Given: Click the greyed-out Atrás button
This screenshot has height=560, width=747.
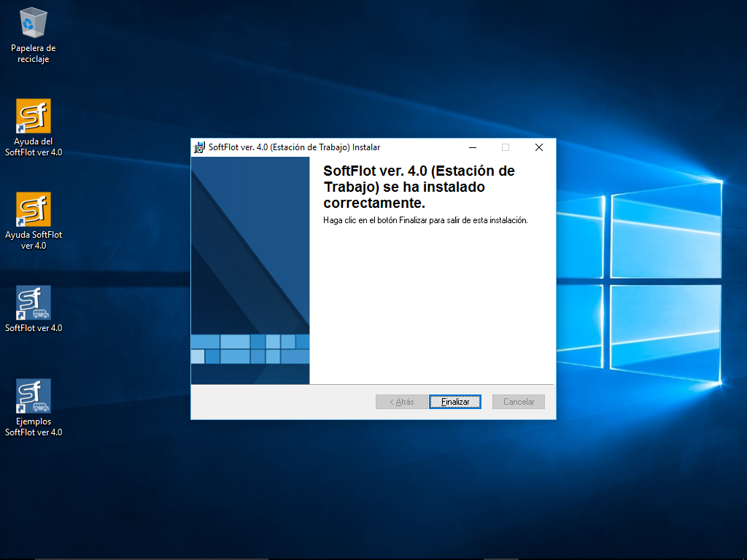Looking at the screenshot, I should 401,402.
